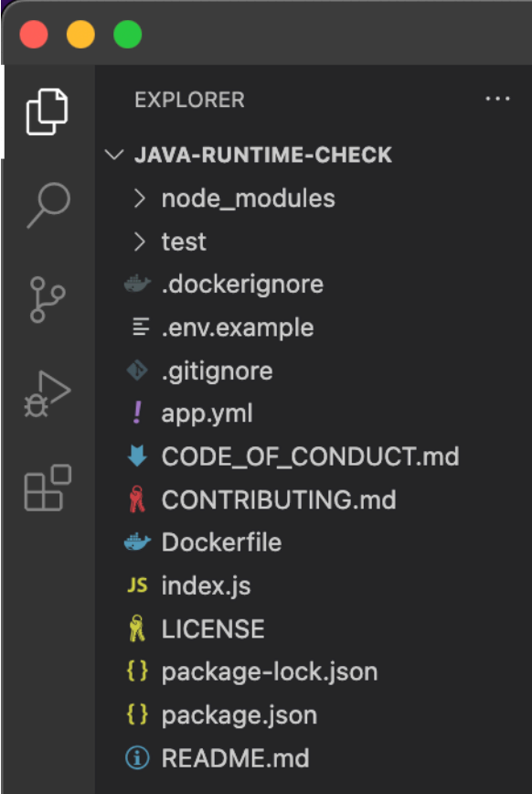Close the window with red button
This screenshot has width=532, height=794.
tap(34, 35)
